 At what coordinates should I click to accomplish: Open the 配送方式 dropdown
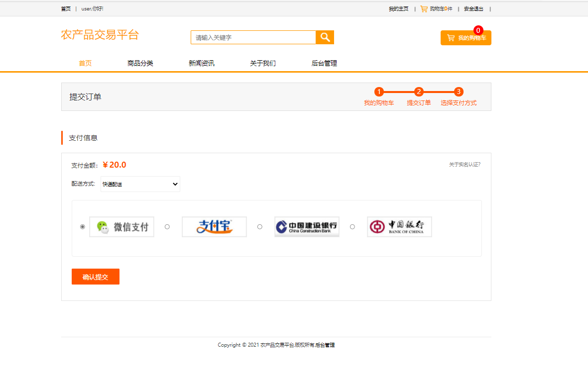click(140, 184)
